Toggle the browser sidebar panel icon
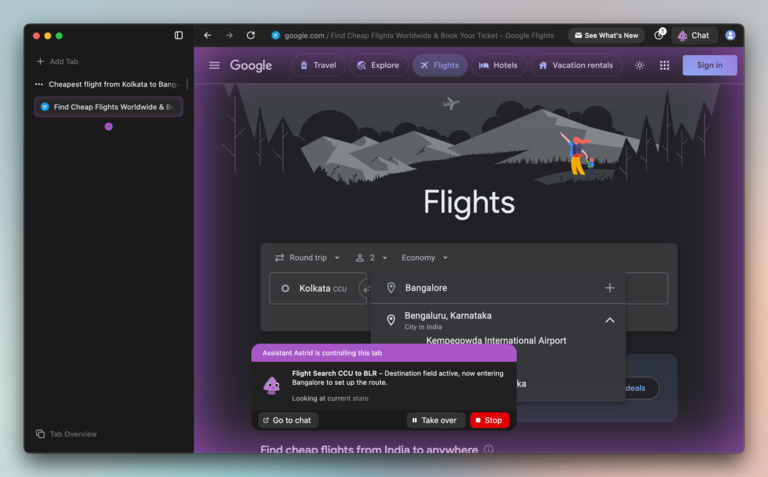 [x=179, y=35]
